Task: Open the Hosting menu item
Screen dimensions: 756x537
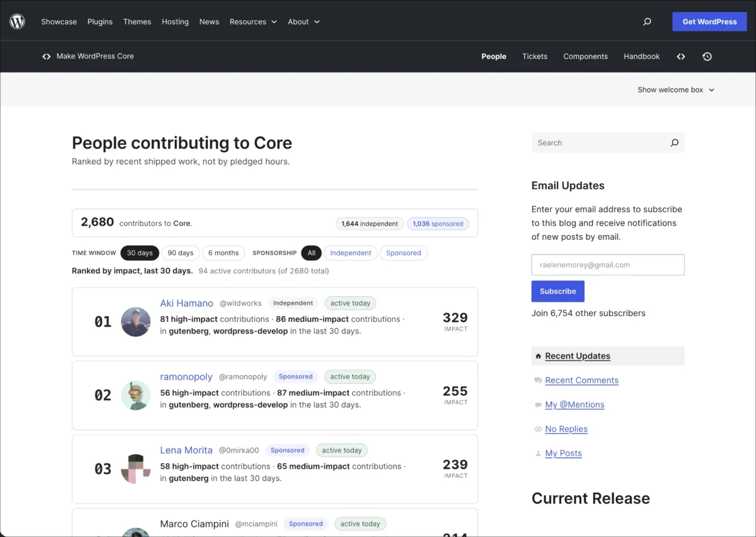Action: 175,21
